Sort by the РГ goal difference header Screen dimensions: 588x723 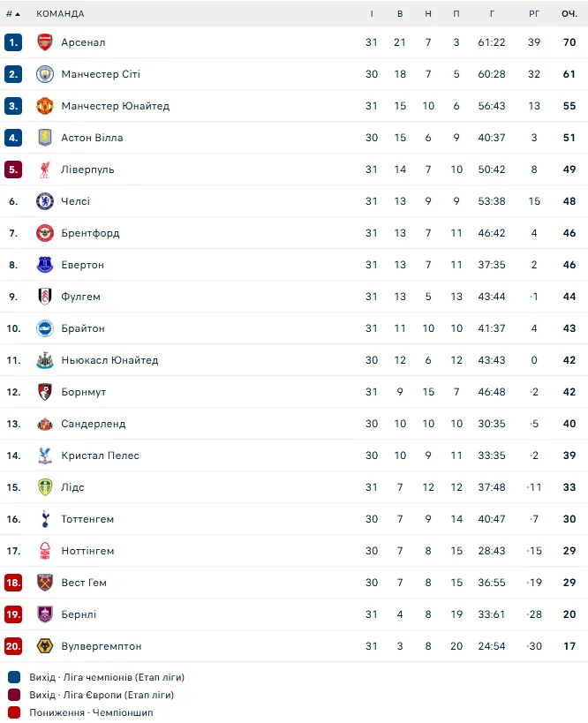pyautogui.click(x=534, y=14)
